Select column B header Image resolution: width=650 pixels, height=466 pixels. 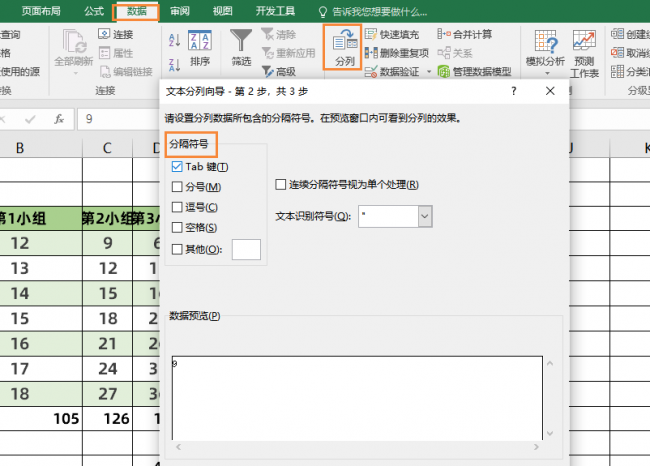41,148
